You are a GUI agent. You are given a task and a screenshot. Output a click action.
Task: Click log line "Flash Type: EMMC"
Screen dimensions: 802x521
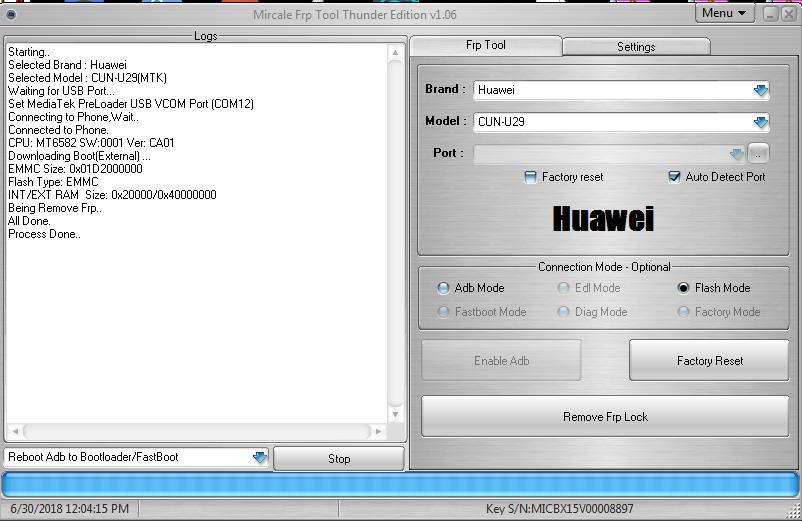pos(53,182)
